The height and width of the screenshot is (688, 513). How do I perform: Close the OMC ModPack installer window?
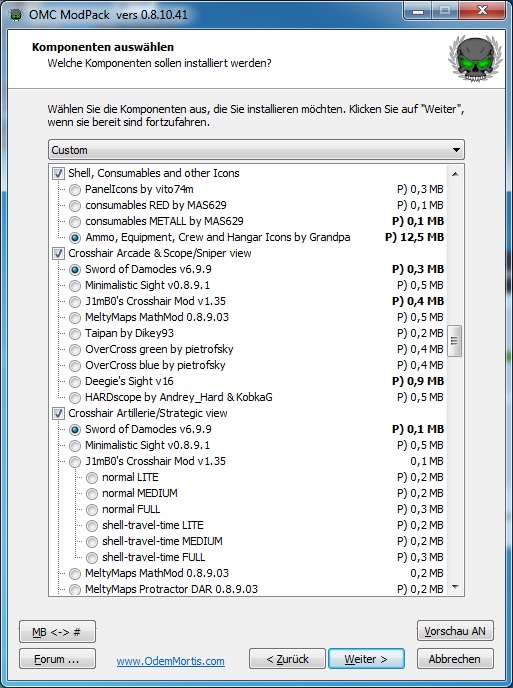[482, 11]
